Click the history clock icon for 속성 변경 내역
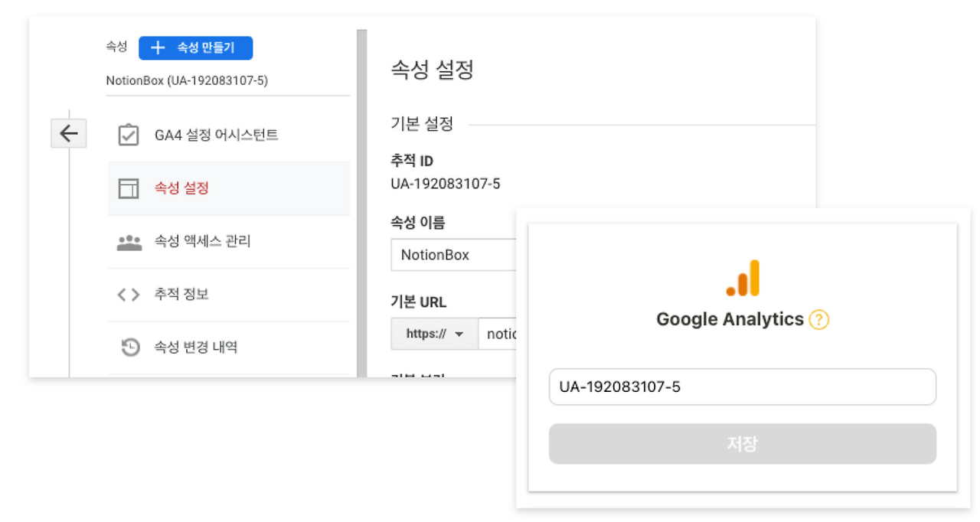 129,347
